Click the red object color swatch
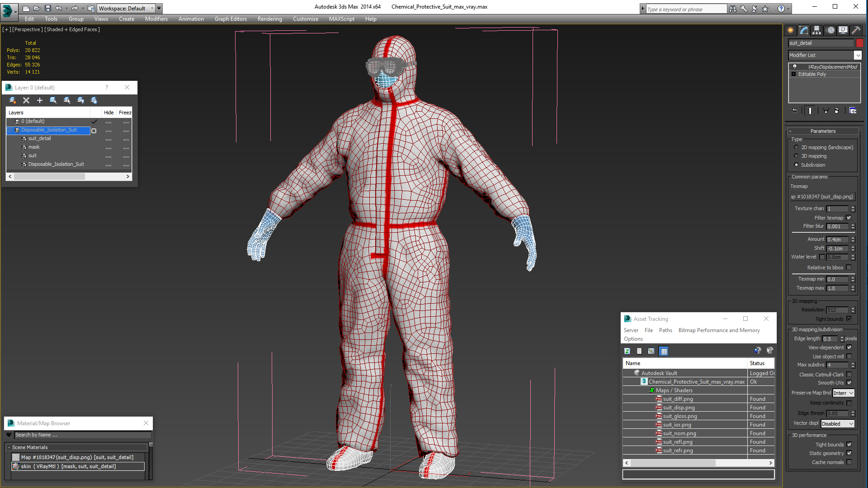This screenshot has width=868, height=488. (859, 43)
